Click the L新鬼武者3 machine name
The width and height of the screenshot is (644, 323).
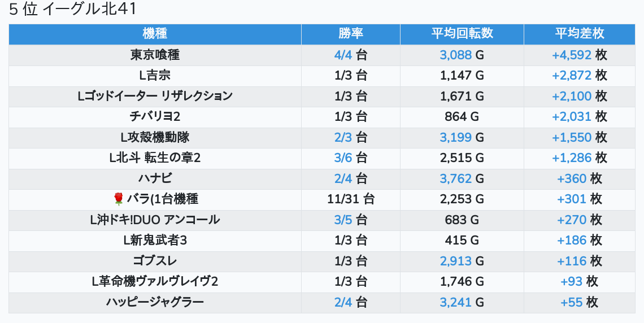(x=155, y=241)
